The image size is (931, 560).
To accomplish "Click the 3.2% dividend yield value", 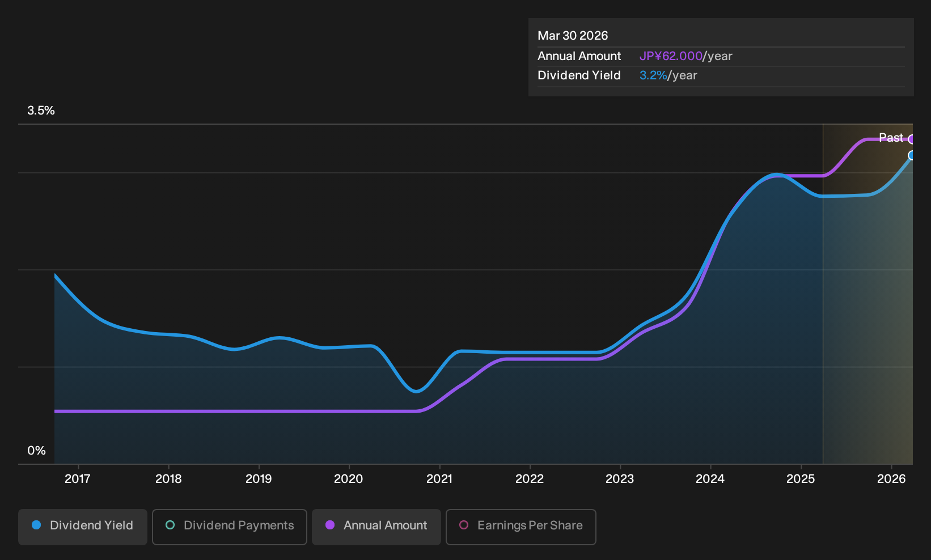I will [x=653, y=75].
